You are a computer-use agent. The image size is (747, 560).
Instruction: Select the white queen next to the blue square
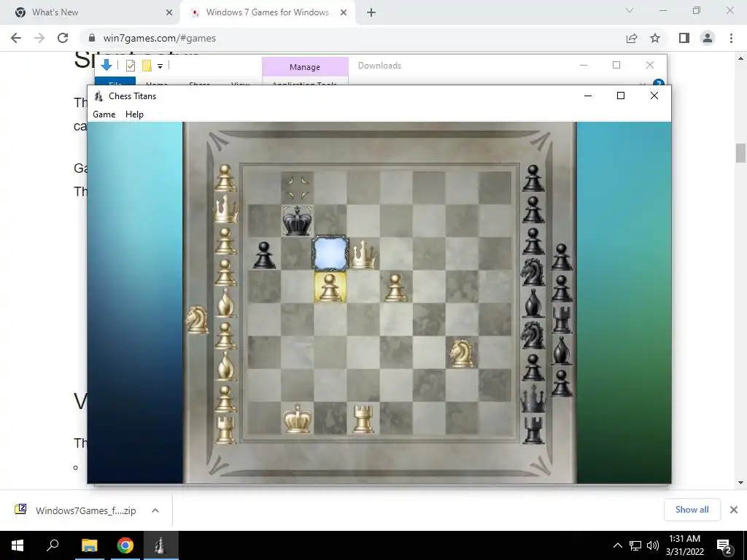point(364,254)
